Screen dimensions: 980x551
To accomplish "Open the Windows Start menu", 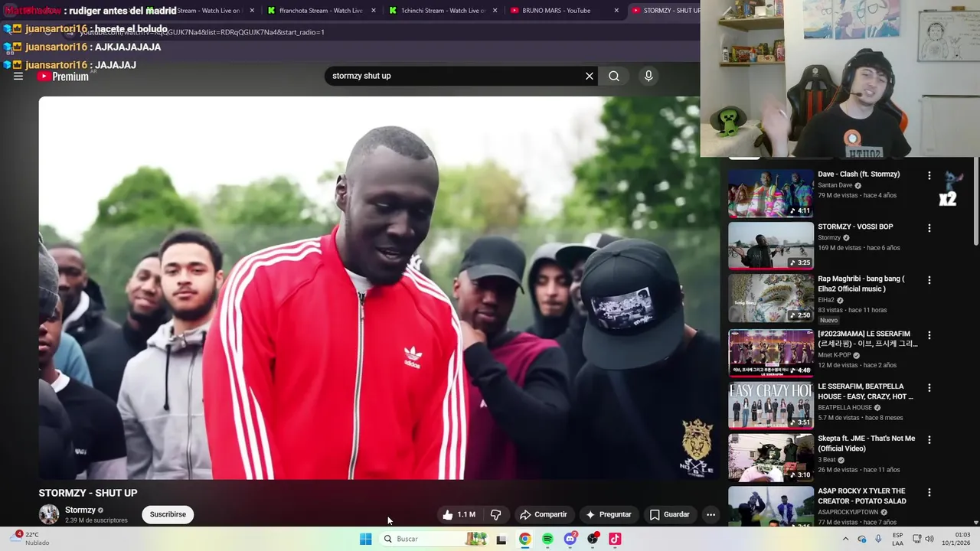I will [x=366, y=539].
